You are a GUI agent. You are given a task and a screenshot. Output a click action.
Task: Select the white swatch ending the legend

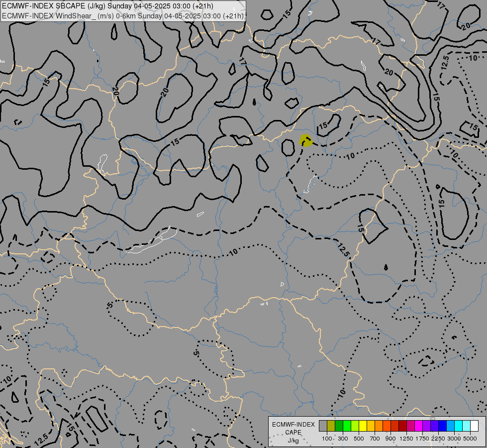(x=474, y=426)
